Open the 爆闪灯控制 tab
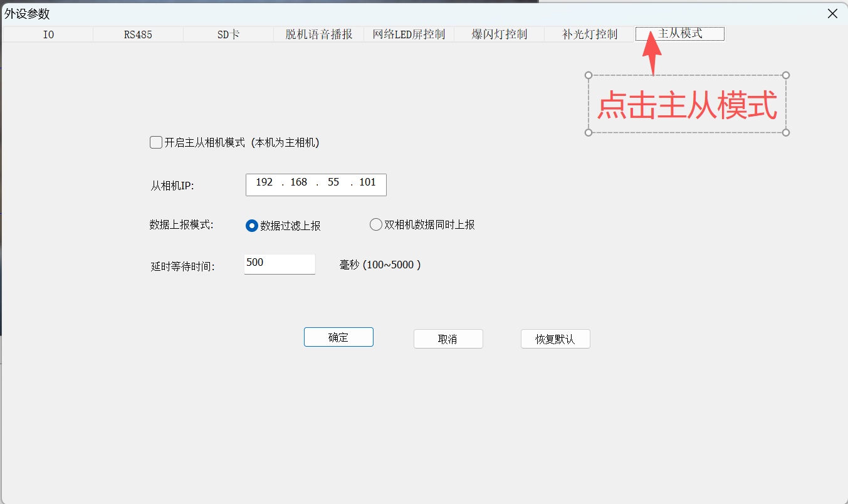The width and height of the screenshot is (848, 504). 499,34
